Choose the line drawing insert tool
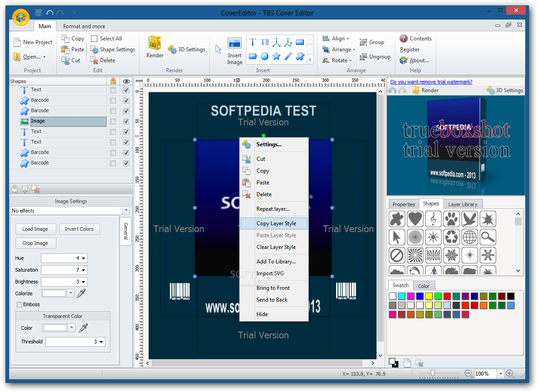Viewport: 538px width, 392px height. tap(288, 56)
